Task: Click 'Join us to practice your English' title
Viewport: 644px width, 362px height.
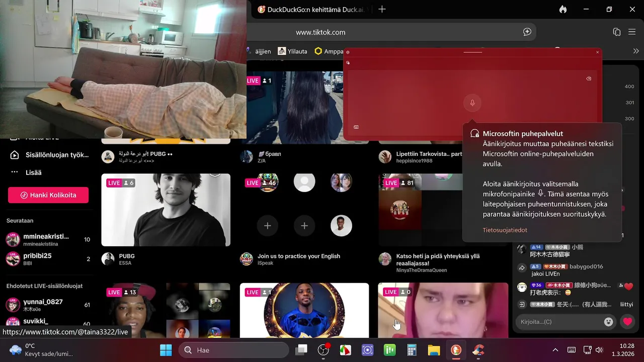Action: [299, 256]
